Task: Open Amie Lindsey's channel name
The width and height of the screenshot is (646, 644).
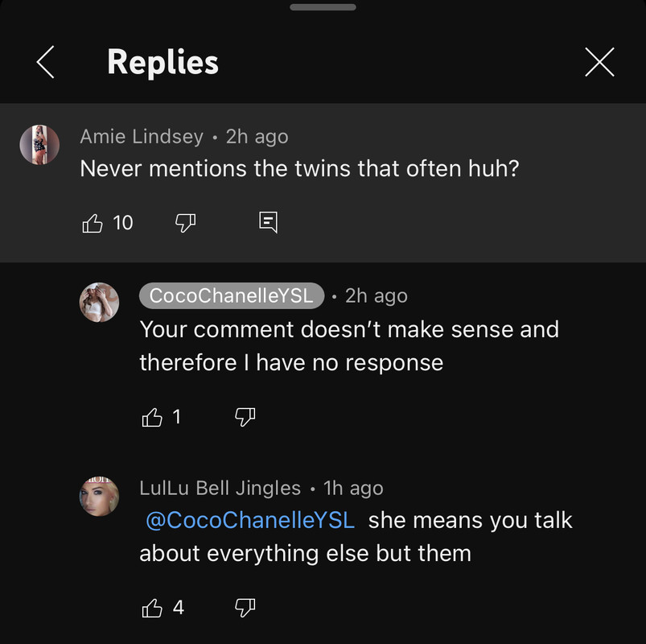Action: (142, 137)
